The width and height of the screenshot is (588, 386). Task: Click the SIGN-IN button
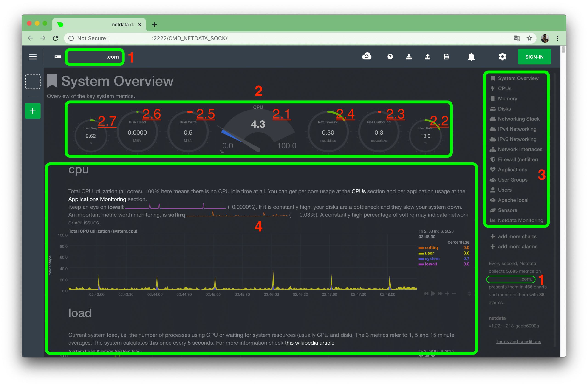coord(534,57)
